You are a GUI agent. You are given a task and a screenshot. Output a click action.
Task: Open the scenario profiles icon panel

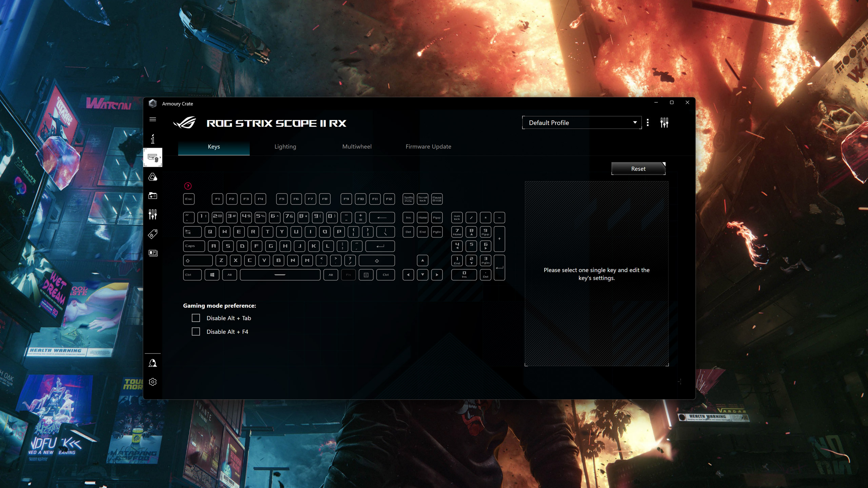(153, 252)
